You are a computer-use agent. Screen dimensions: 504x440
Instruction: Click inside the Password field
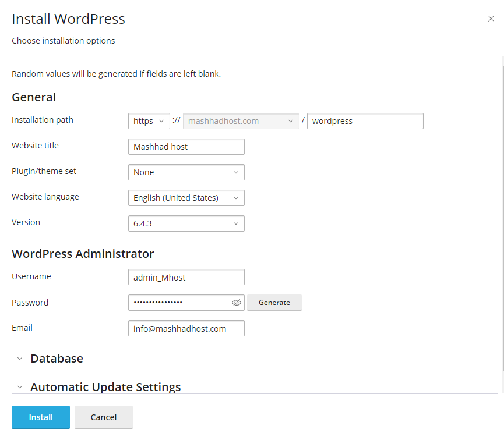coord(178,303)
